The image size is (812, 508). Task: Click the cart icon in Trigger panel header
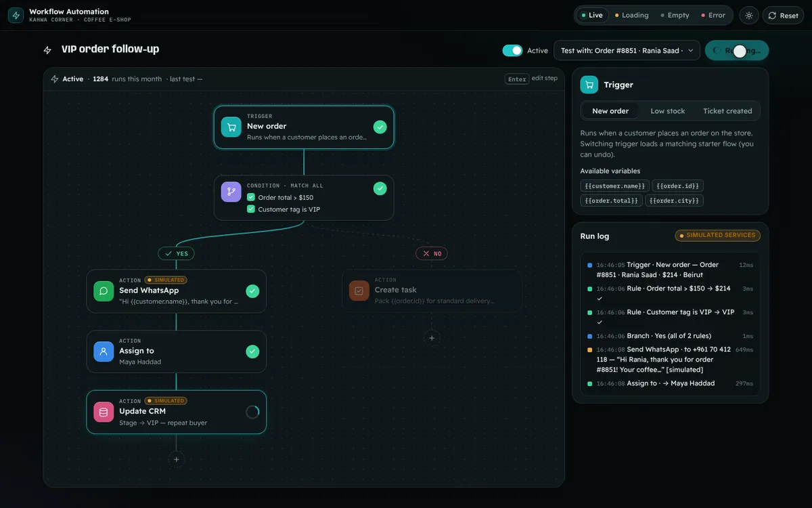pos(589,85)
